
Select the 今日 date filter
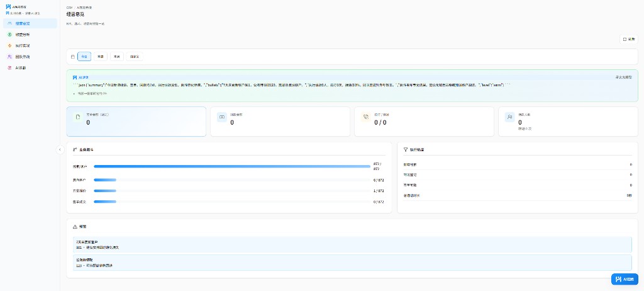84,57
